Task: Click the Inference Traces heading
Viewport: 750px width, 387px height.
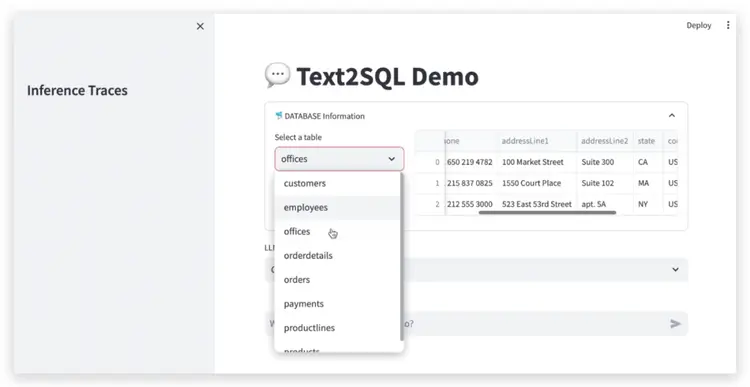Action: 77,90
